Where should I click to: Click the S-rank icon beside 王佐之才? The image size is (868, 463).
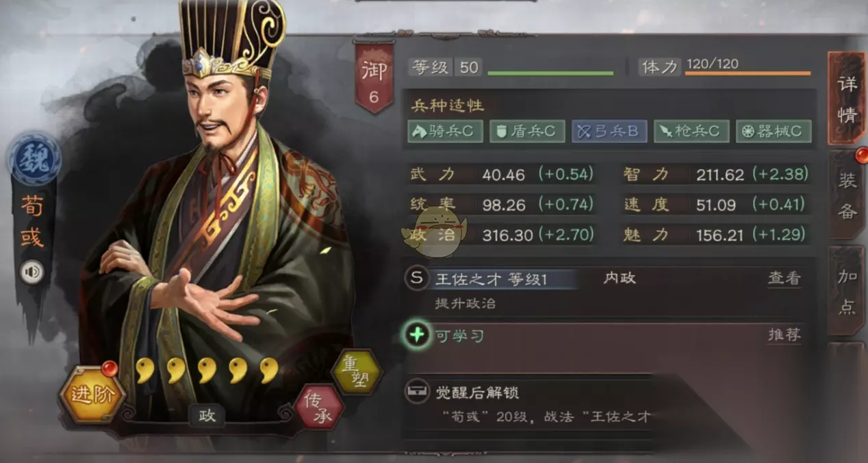coord(416,279)
